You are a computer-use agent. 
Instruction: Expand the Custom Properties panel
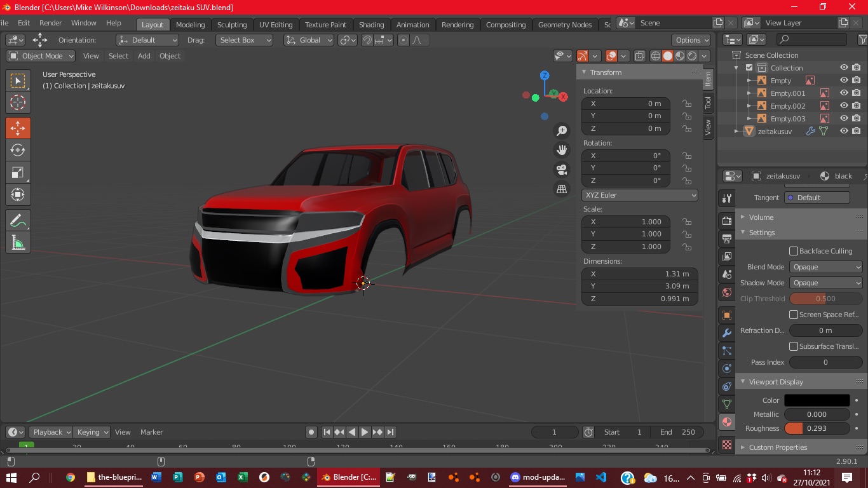777,447
